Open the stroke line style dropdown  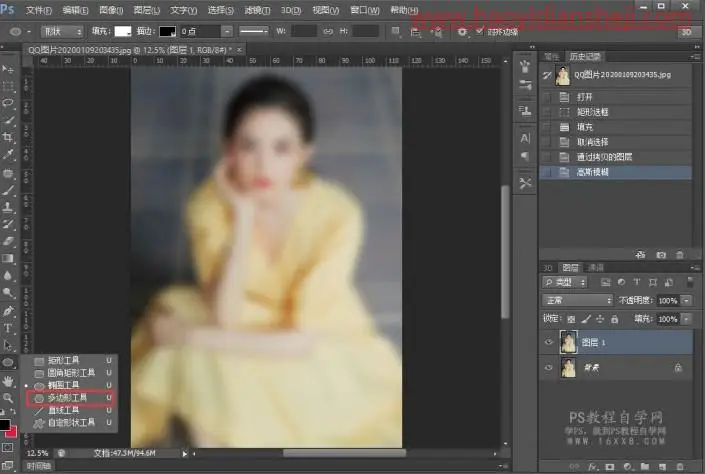click(x=254, y=31)
